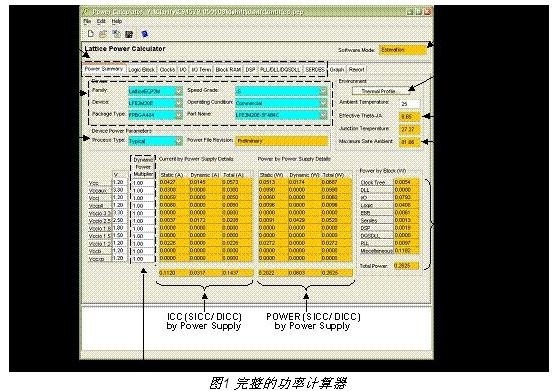Open the File menu
Viewport: 556px width, 391px height.
click(x=87, y=21)
